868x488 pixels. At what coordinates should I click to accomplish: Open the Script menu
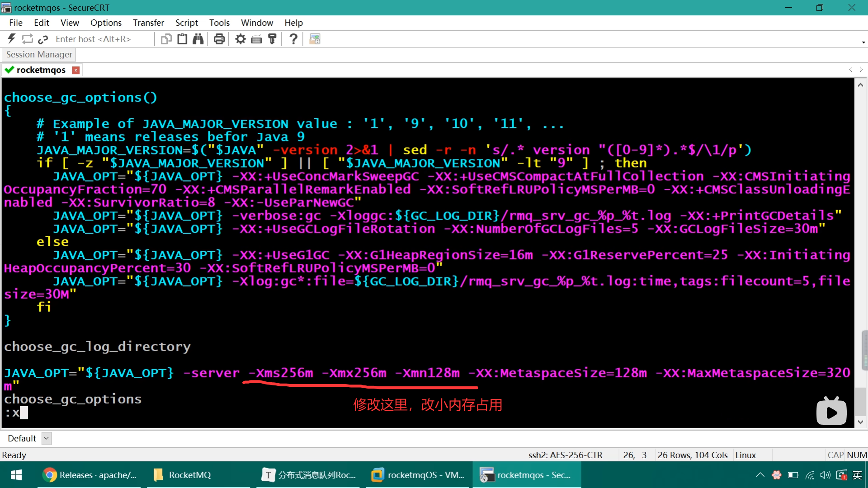click(186, 23)
